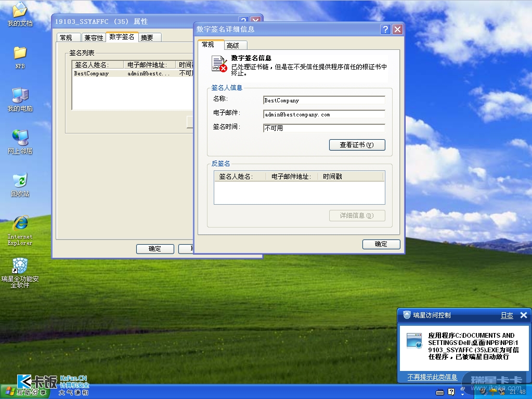Open 日志 link in Rising popup
Image resolution: width=532 pixels, height=399 pixels.
(x=507, y=315)
